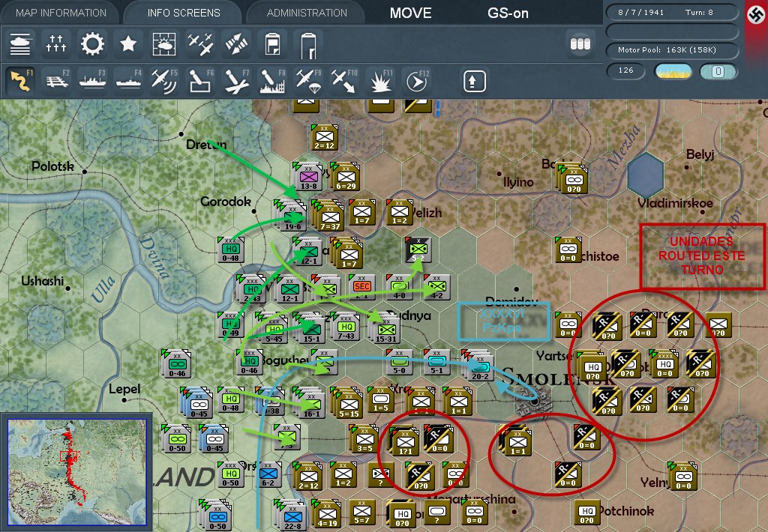This screenshot has width=768, height=532.
Task: Select the 19-6 German unit stack
Action: pyautogui.click(x=292, y=215)
